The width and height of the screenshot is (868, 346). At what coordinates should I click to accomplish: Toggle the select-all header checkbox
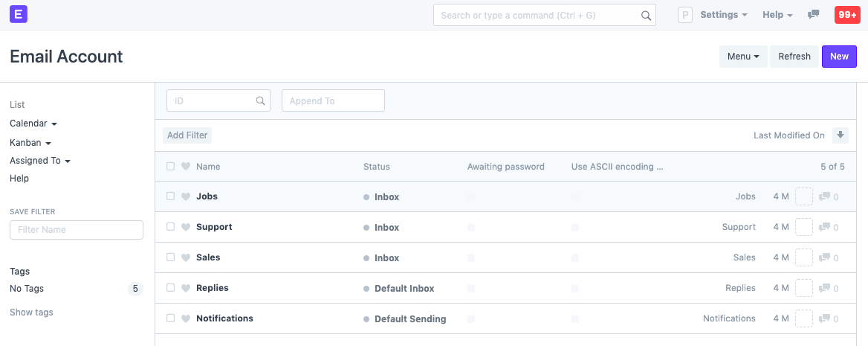171,167
